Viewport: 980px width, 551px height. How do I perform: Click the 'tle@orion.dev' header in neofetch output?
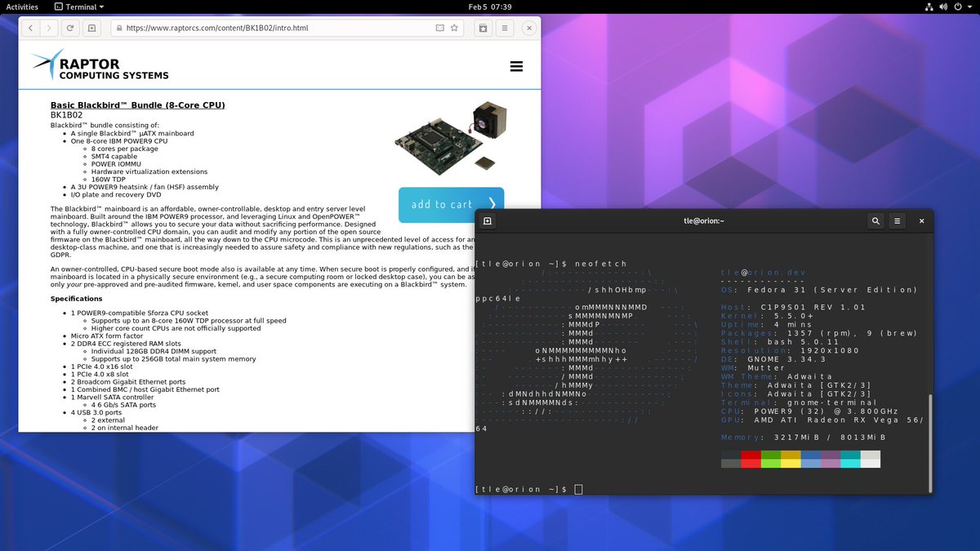pos(764,273)
